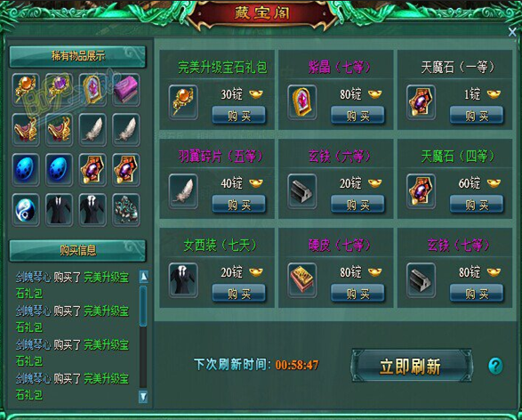
Task: Click the purchase log scroll down arrow
Action: point(143,396)
